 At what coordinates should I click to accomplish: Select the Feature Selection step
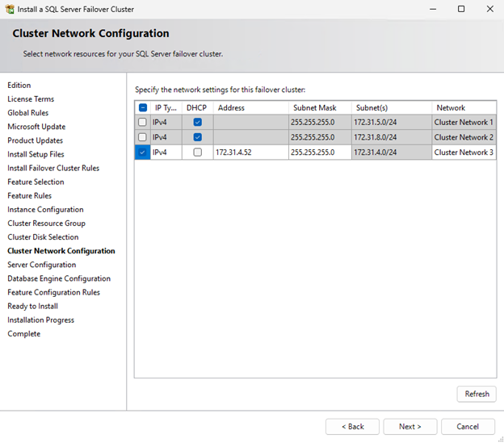click(36, 182)
